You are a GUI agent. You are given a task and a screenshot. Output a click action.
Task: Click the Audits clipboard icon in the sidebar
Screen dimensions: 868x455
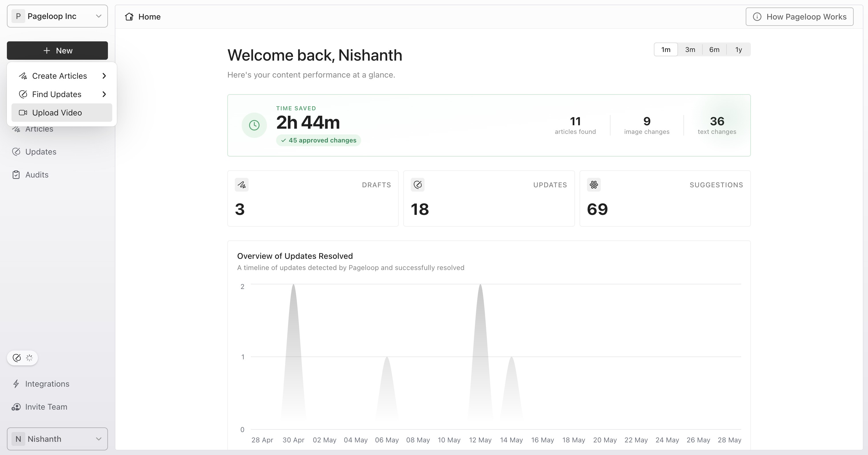(16, 175)
